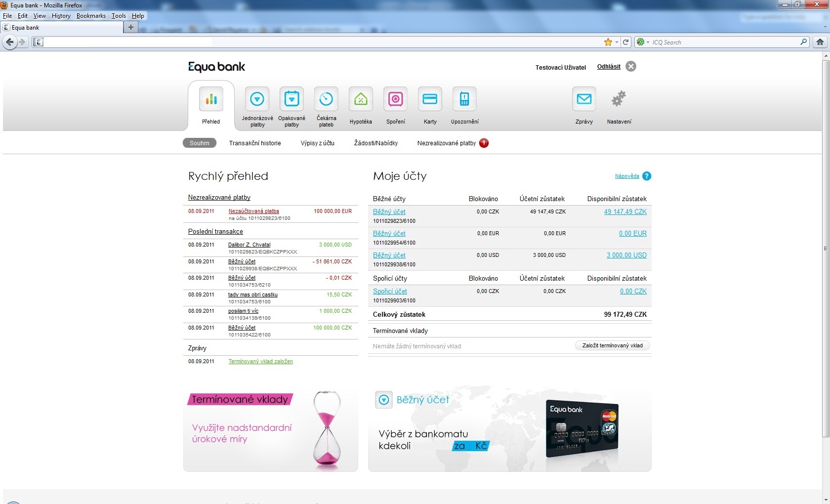Click Běžný účet banner circle icon
The height and width of the screenshot is (504, 830).
click(x=384, y=400)
